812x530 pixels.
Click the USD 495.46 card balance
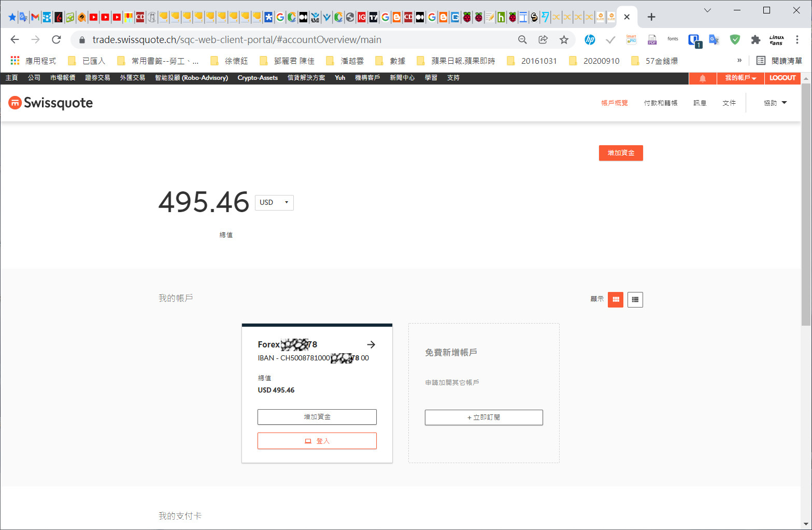pos(276,390)
